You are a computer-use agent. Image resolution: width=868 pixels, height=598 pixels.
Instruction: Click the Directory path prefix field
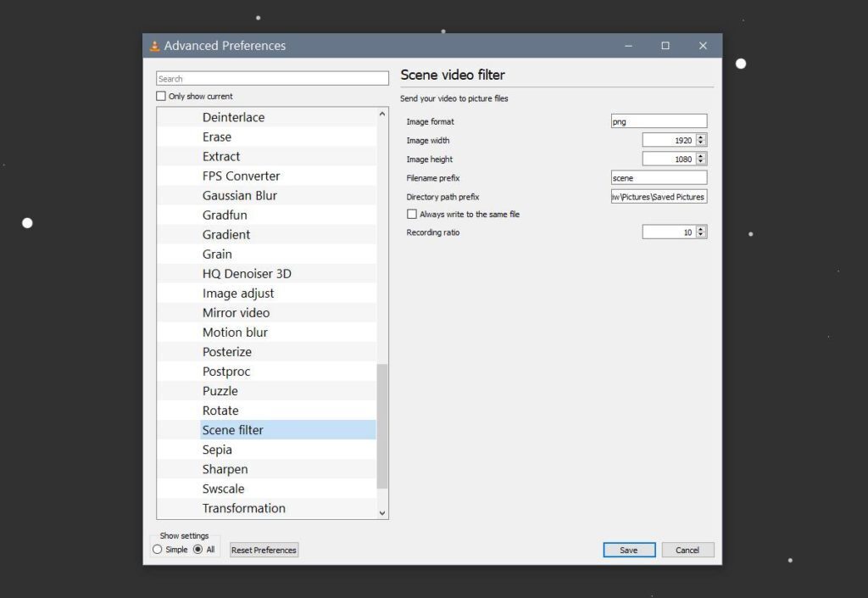pyautogui.click(x=659, y=196)
